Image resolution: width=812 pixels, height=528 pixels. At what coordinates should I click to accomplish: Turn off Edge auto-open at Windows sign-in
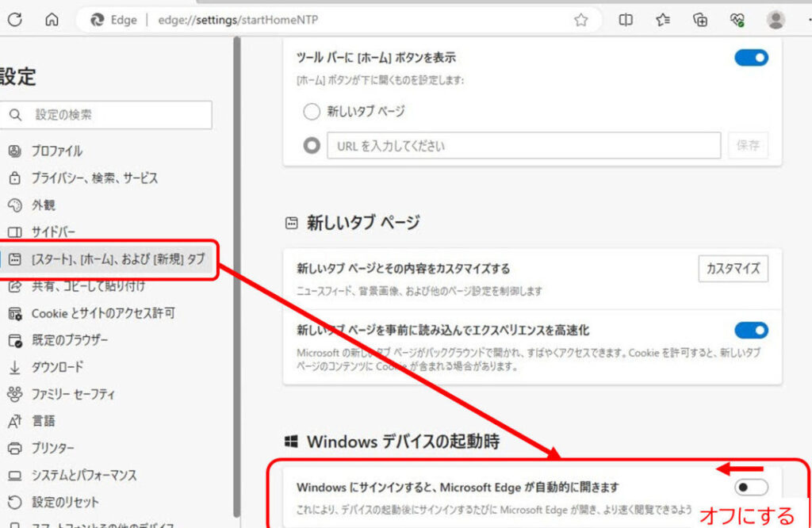751,487
